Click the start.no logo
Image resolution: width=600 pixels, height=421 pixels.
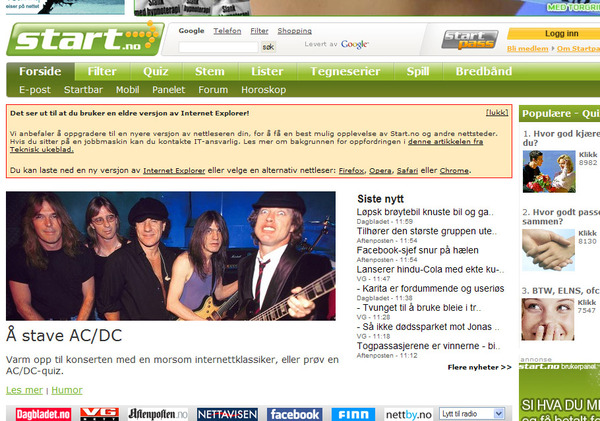click(x=85, y=39)
